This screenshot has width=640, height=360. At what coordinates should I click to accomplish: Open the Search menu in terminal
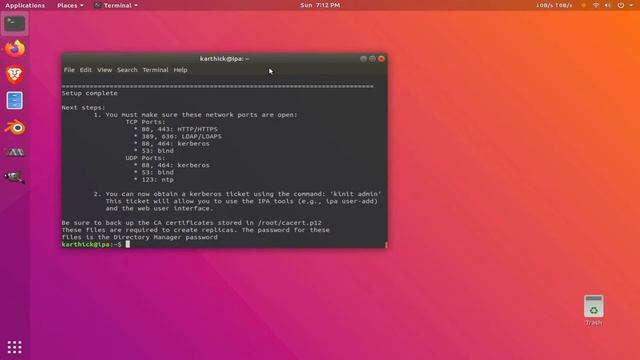coord(127,70)
